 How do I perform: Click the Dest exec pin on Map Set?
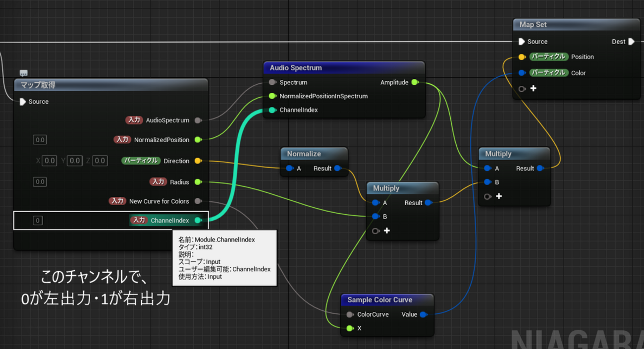(631, 42)
